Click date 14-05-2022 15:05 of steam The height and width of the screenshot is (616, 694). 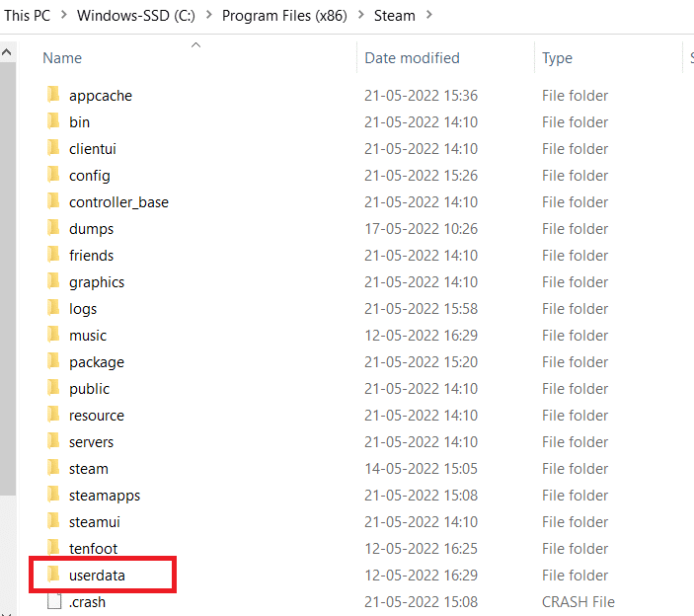(x=421, y=469)
